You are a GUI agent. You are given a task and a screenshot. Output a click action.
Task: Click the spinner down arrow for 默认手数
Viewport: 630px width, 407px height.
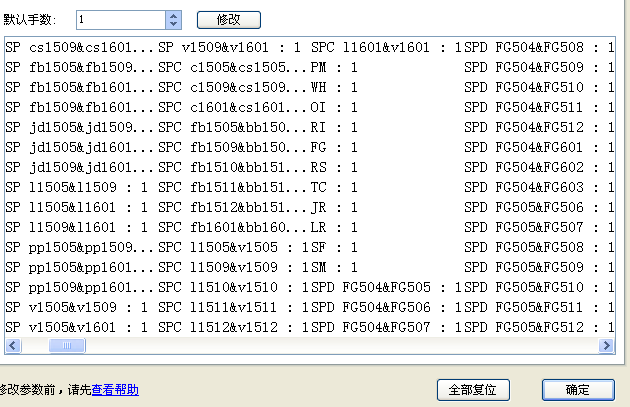174,24
